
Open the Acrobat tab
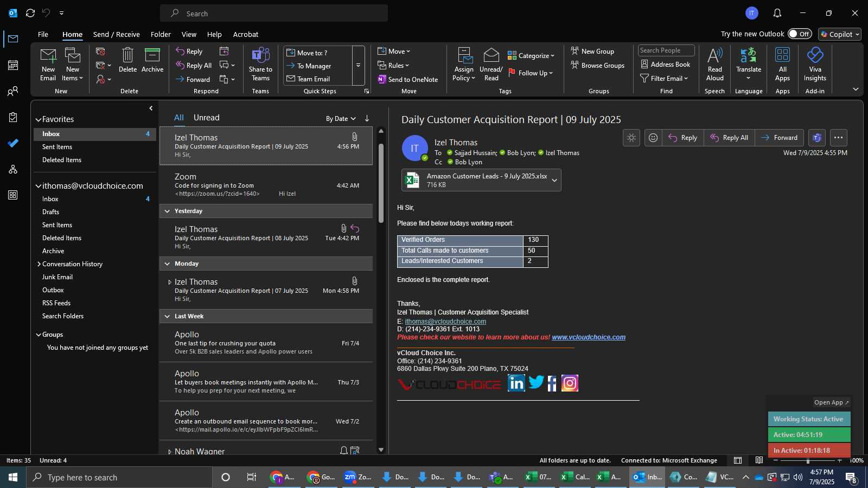[x=246, y=34]
